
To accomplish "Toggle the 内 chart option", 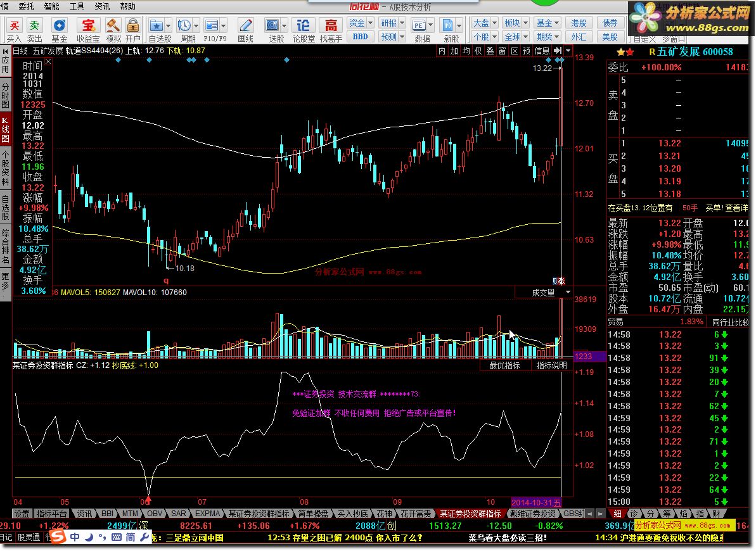I will point(442,51).
